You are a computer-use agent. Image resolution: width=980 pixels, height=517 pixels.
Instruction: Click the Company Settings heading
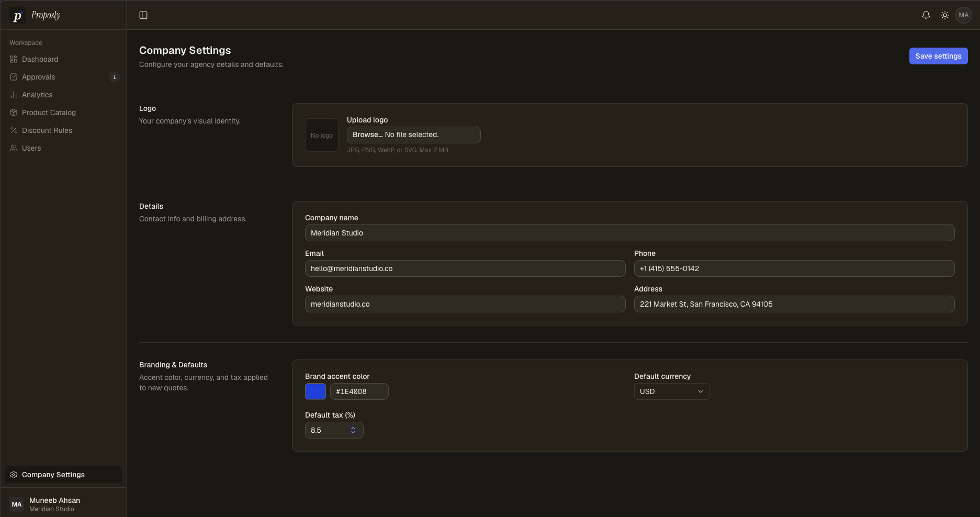pyautogui.click(x=185, y=50)
